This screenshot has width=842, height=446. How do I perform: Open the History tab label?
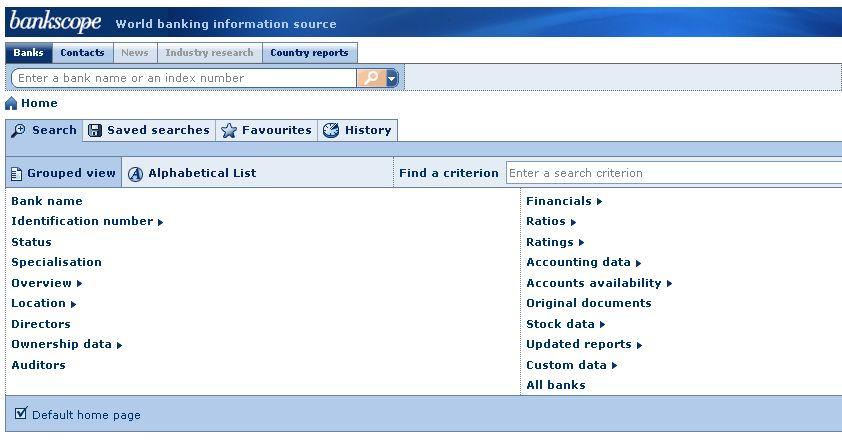coord(368,130)
